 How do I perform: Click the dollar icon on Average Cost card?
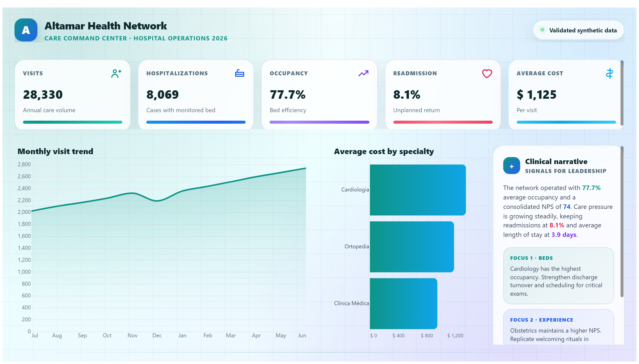pos(609,73)
